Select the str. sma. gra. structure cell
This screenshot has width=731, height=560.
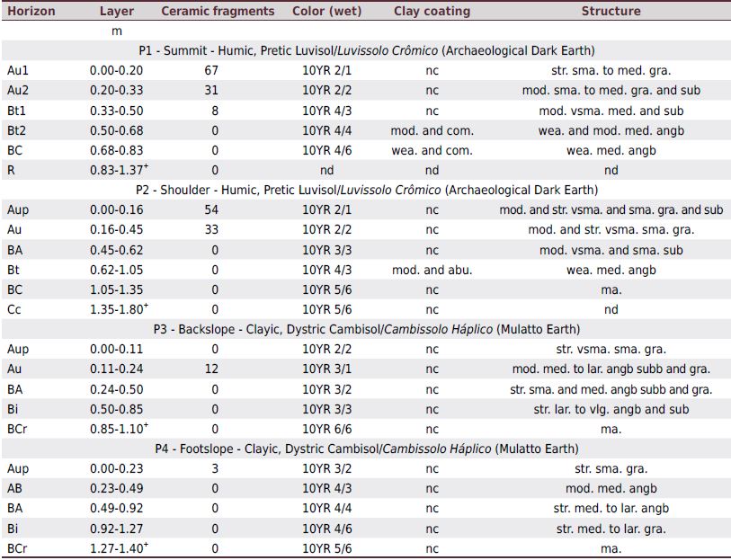click(611, 468)
